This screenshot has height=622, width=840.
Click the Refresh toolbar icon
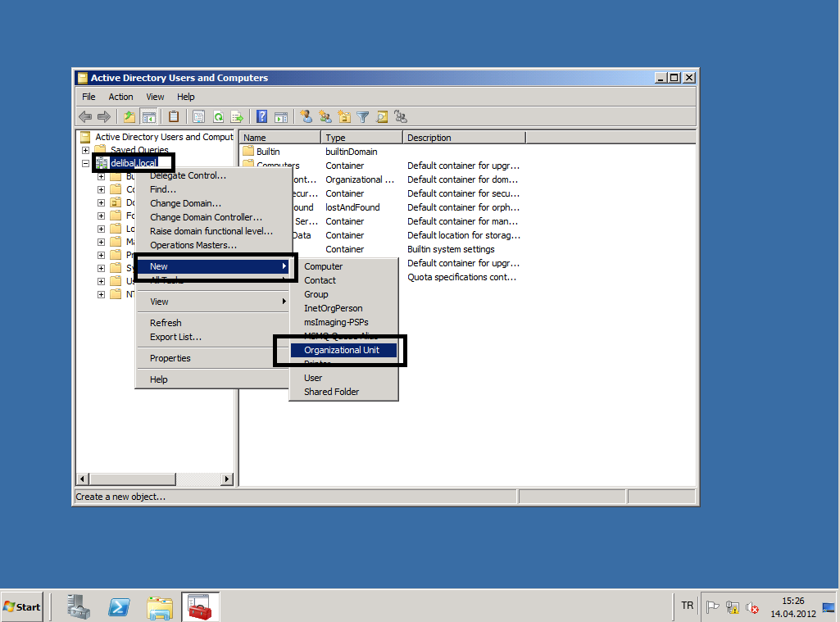218,117
